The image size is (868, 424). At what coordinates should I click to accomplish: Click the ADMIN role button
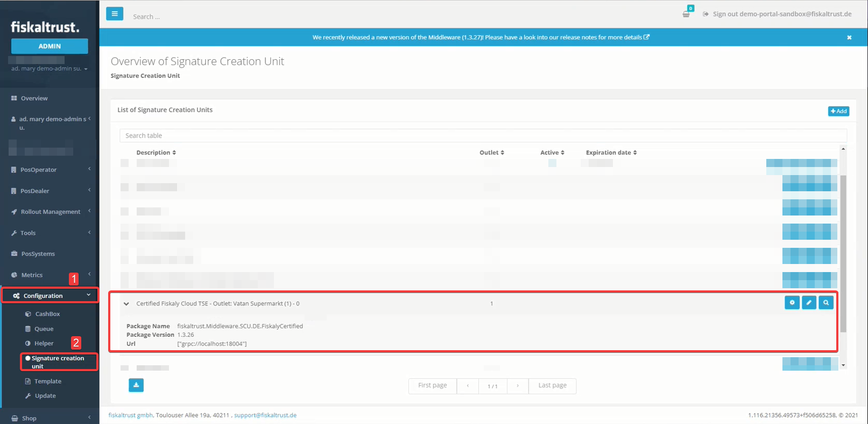tap(50, 46)
